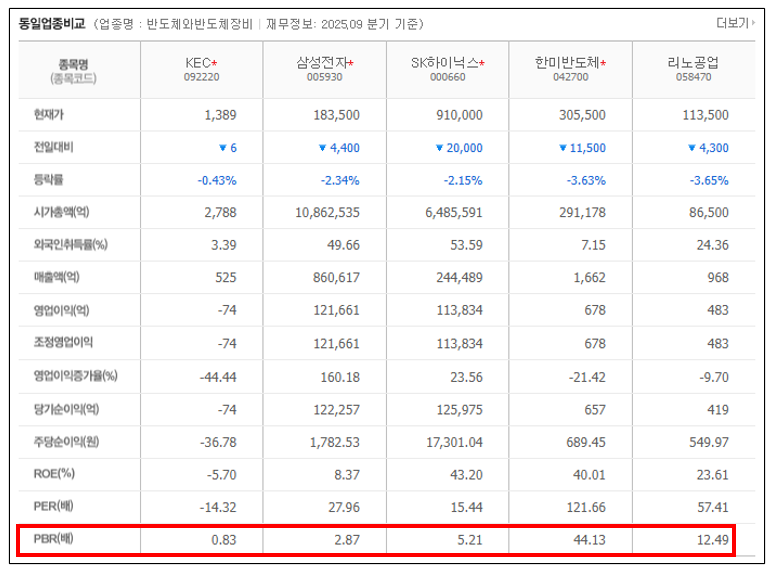
Task: Select PBR value 0.83
Action: [x=224, y=540]
